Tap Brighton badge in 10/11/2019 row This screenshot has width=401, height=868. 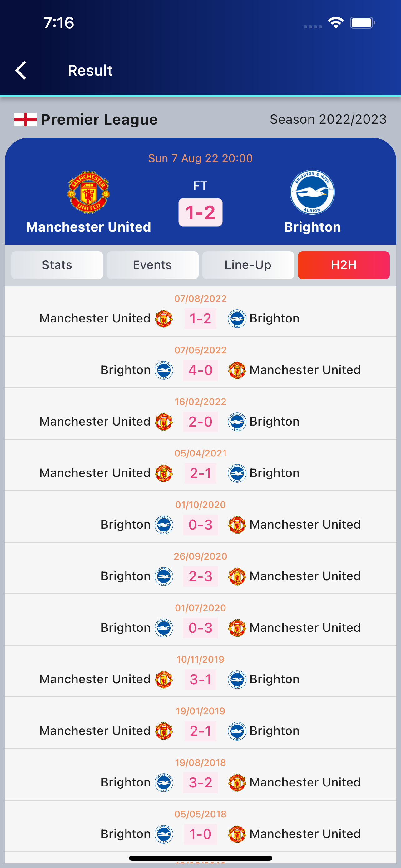[x=237, y=679]
